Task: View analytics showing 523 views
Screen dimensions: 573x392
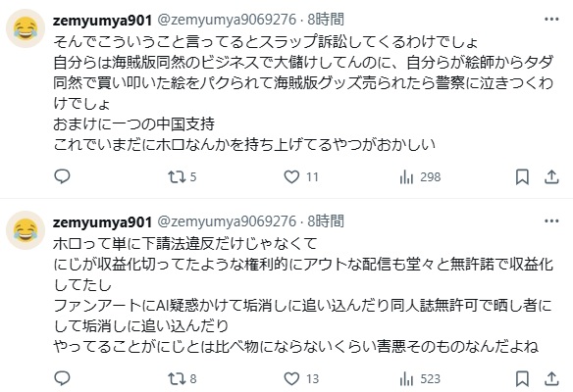Action: [x=420, y=379]
